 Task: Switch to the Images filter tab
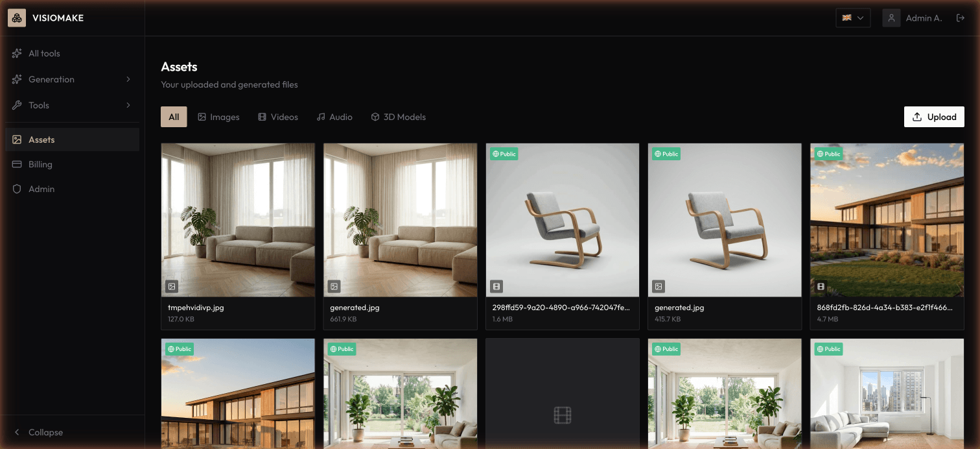[218, 117]
